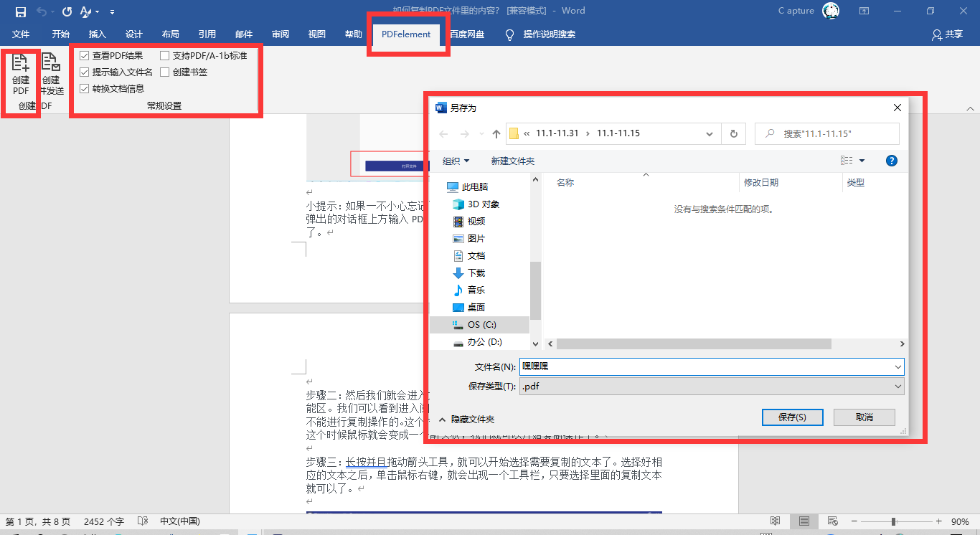Click the lightbulb 操作说明搜索 icon
This screenshot has width=980, height=535.
510,34
